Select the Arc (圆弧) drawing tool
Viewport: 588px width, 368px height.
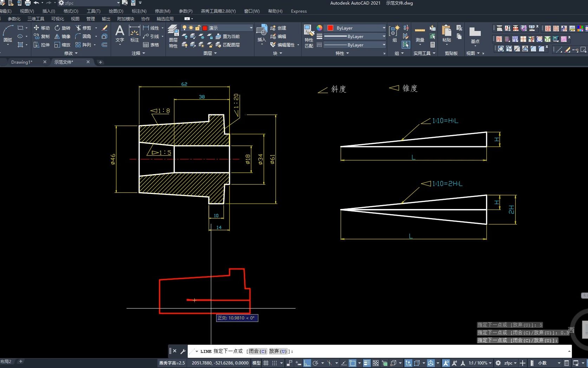8,34
